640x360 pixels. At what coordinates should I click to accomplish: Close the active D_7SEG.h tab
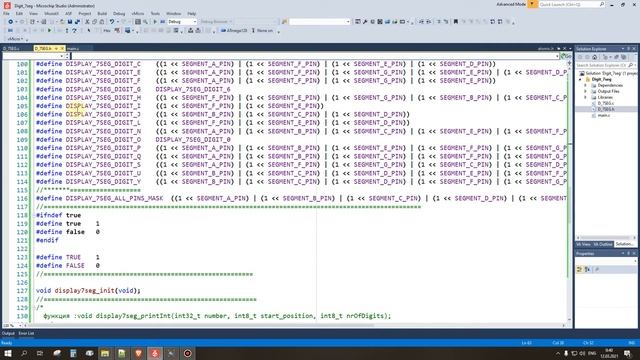[62, 49]
